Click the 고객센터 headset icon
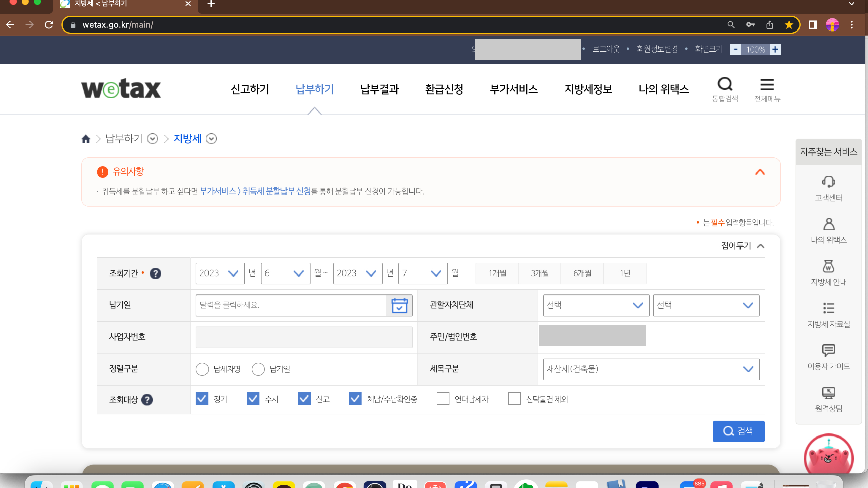Viewport: 868px width, 488px height. [828, 182]
